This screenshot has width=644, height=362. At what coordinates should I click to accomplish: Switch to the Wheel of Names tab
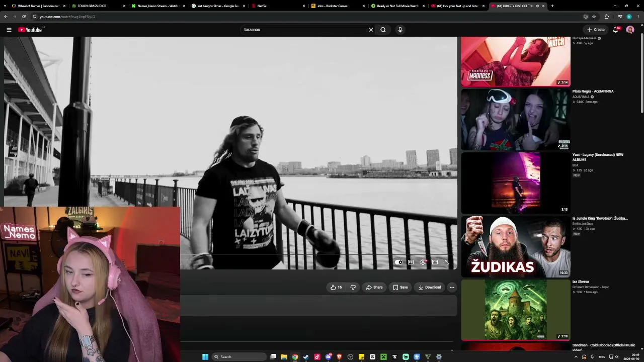[x=35, y=6]
